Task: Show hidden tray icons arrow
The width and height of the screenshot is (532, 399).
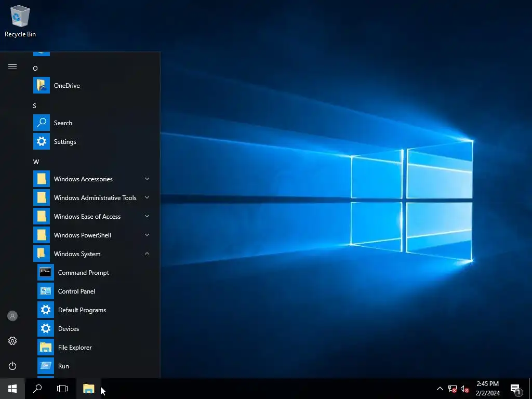Action: pos(440,389)
